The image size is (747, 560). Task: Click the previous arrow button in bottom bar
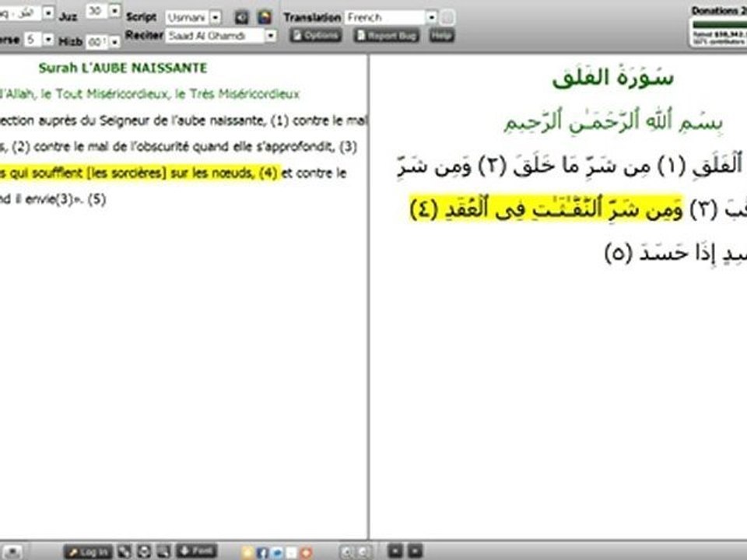(x=395, y=551)
